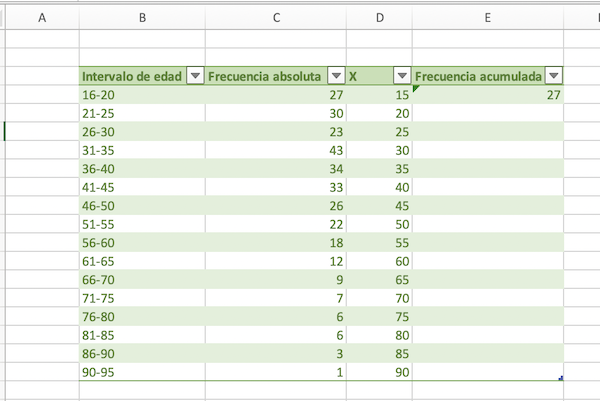Select column B header

click(142, 17)
